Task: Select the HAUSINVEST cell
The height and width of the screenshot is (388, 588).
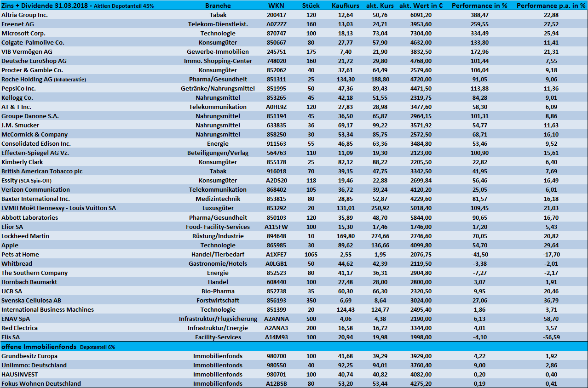Action: [x=19, y=374]
